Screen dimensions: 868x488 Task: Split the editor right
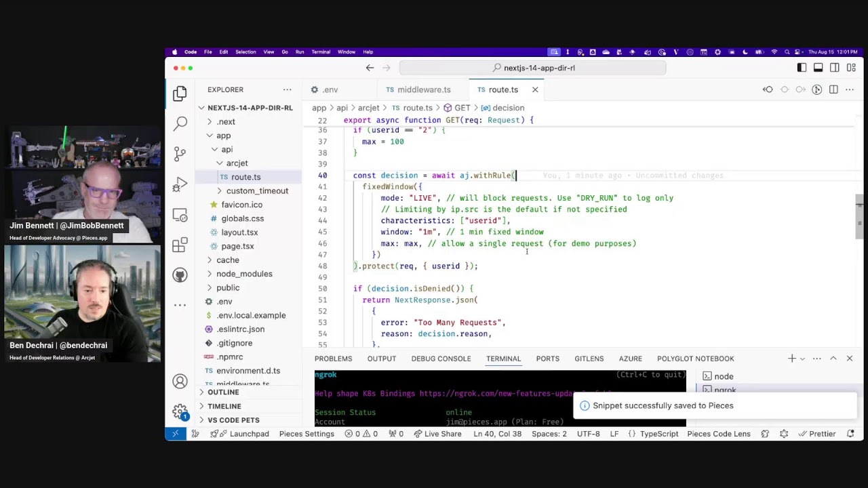(x=833, y=89)
